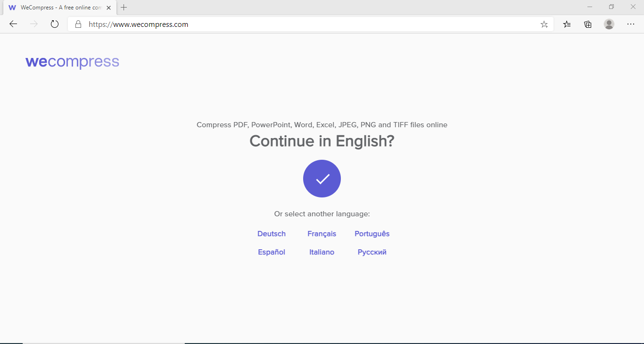Switch language to Русский

[372, 252]
